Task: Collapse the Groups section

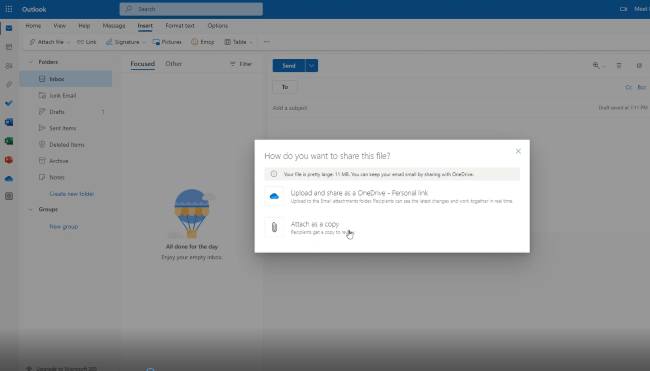Action: (x=30, y=209)
